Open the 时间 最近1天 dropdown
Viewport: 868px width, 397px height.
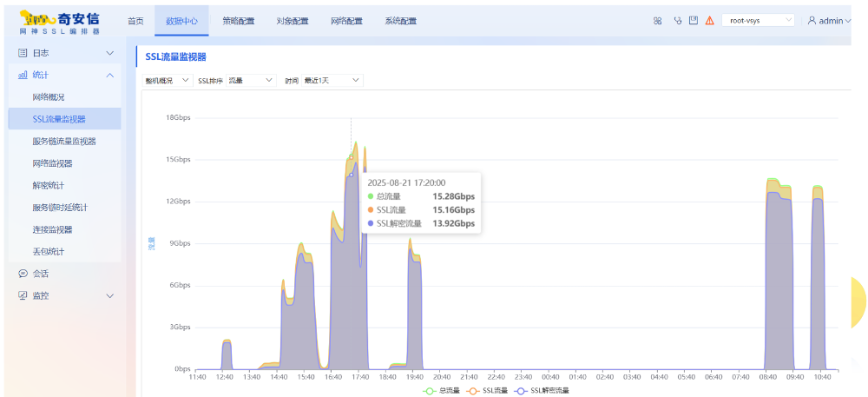tap(331, 80)
